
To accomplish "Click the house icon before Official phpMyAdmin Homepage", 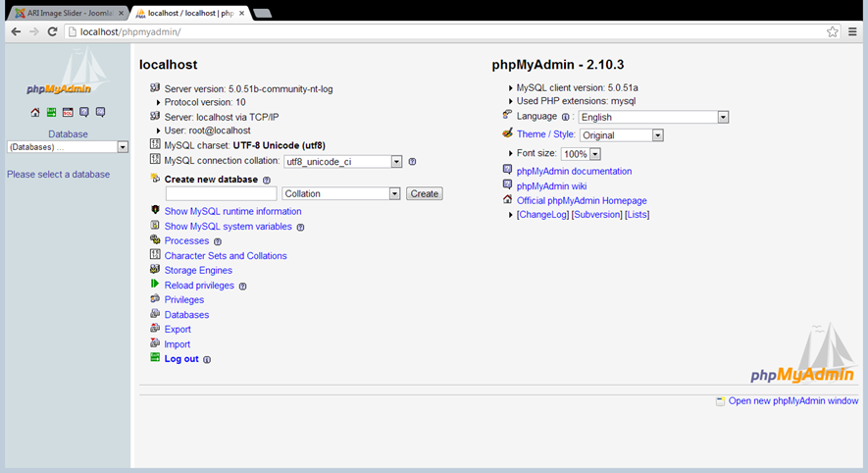I will (507, 199).
